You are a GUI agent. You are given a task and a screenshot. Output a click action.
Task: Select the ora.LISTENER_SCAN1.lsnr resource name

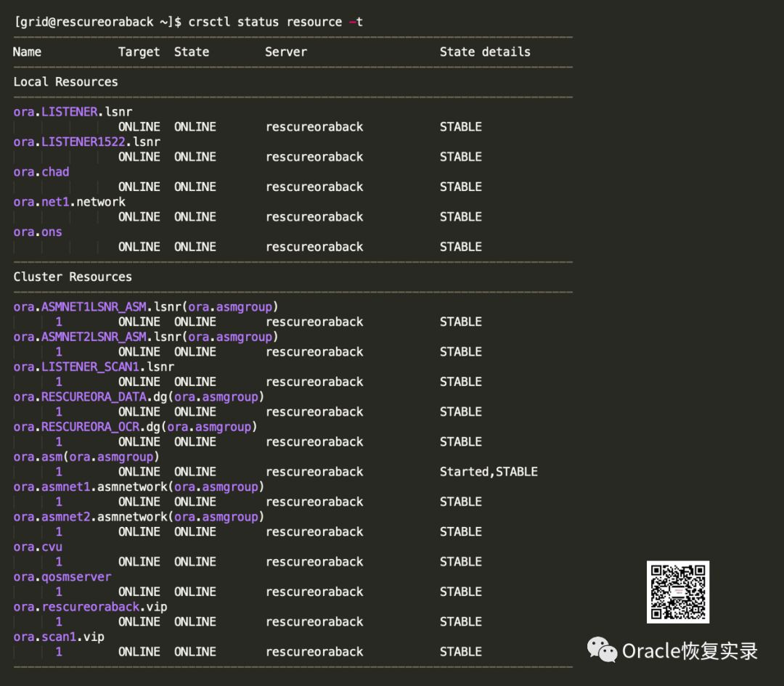pos(94,367)
